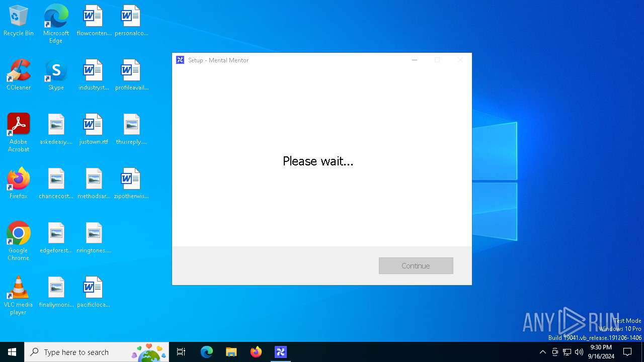This screenshot has width=644, height=362.
Task: Open the Firefox desktop shortcut
Action: 19,184
